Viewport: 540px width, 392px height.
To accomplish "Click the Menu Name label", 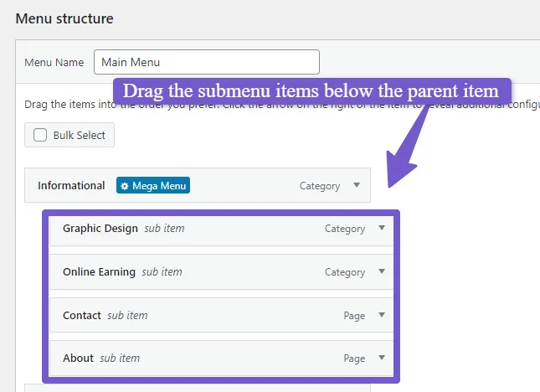I will tap(54, 62).
